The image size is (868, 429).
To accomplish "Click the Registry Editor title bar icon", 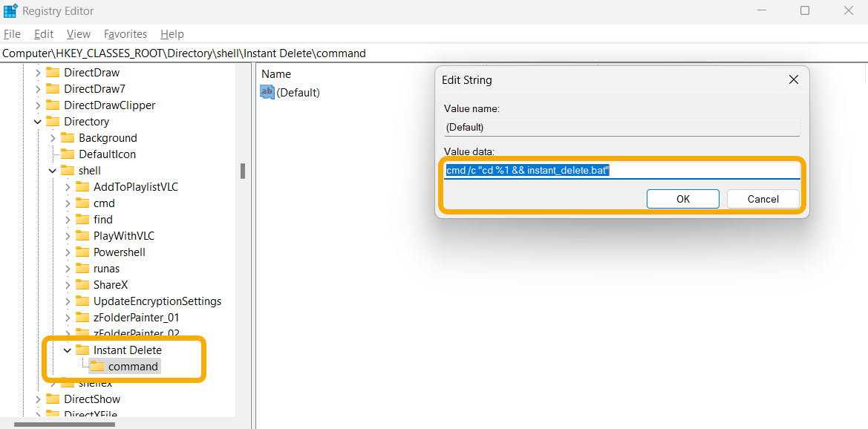I will 10,10.
